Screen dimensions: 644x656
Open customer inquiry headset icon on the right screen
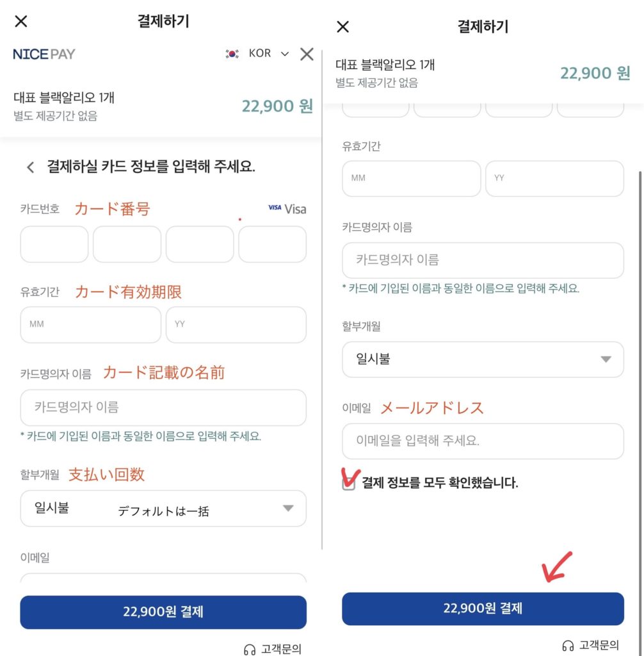click(x=568, y=646)
